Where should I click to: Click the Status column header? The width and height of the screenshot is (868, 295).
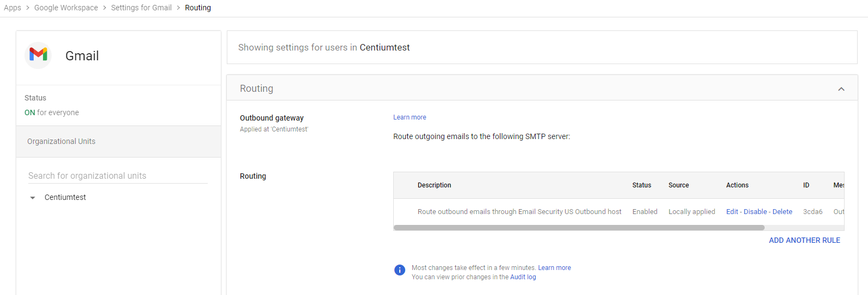(x=642, y=185)
